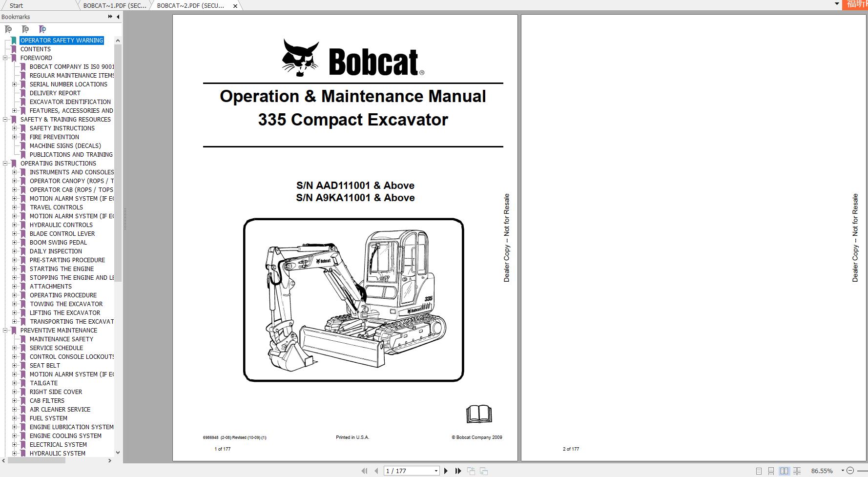The width and height of the screenshot is (868, 477).
Task: Expand the PREVENTIVE MAINTENANCE bookmark
Action: (x=5, y=330)
